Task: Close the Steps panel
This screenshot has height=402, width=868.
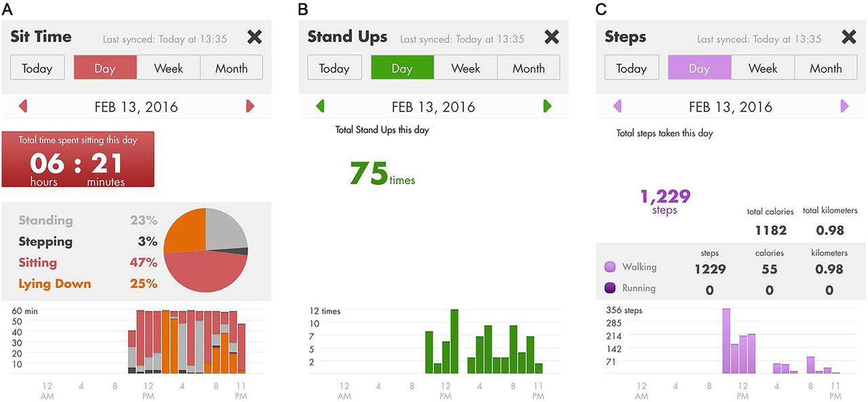Action: point(848,37)
